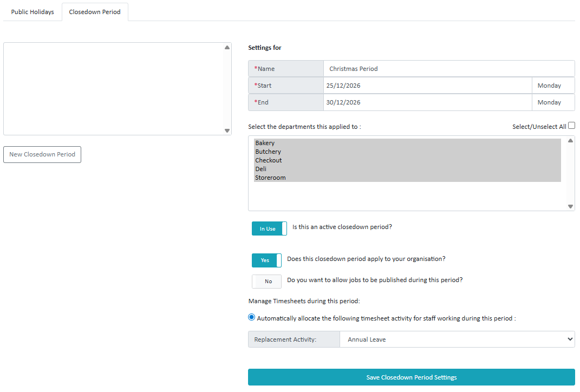
Task: Open the Closedown Period tab
Action: 95,12
